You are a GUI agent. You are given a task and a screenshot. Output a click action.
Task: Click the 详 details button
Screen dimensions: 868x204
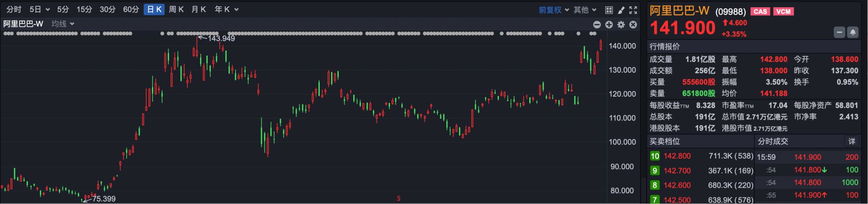click(x=852, y=142)
